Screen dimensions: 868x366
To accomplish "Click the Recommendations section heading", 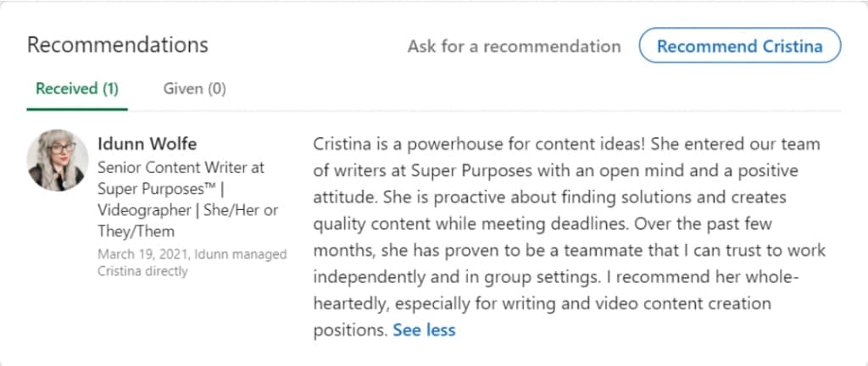I will pos(117,45).
